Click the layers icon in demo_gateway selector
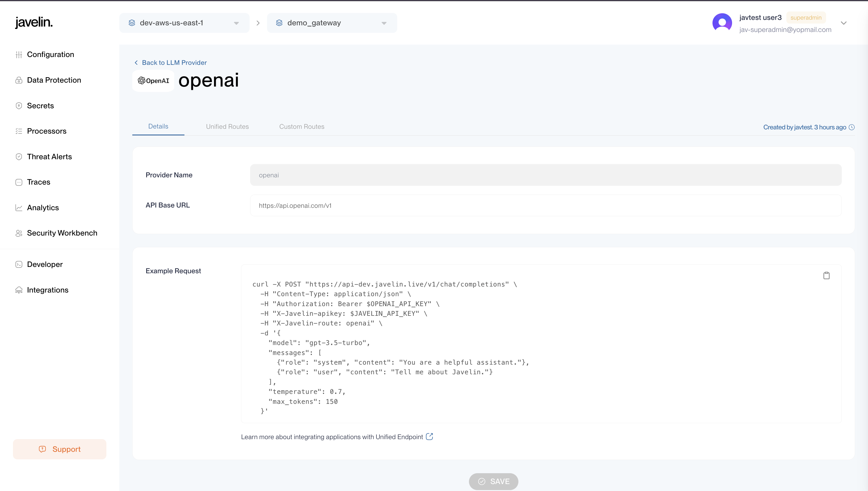This screenshot has height=491, width=868. [279, 23]
